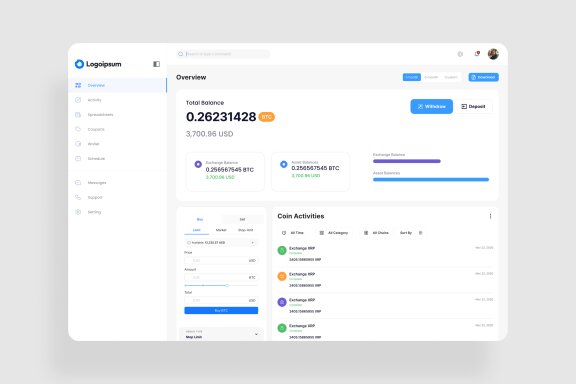Switch to the Sell tab

242,219
